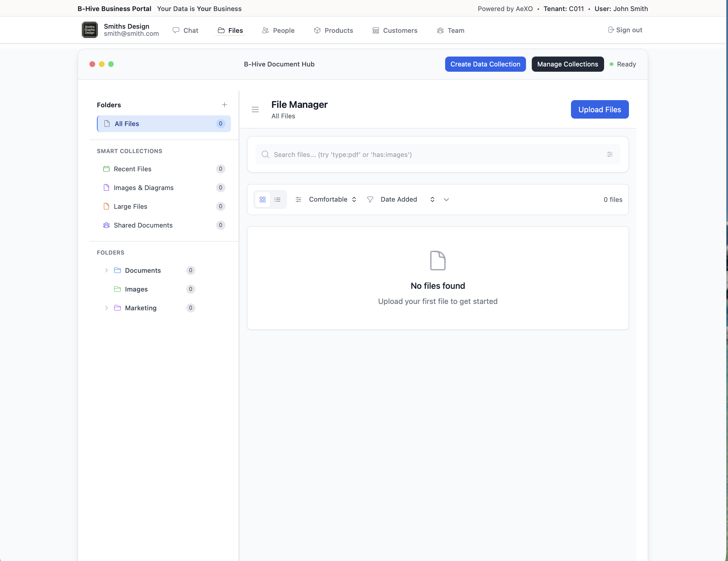Click the hamburger menu icon beside File Manager
This screenshot has height=561, width=728.
click(x=255, y=109)
